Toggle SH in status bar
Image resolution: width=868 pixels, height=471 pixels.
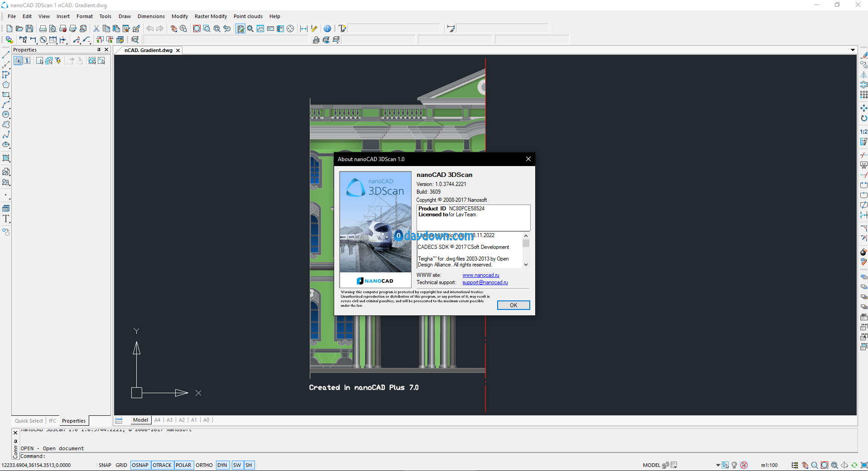(249, 465)
